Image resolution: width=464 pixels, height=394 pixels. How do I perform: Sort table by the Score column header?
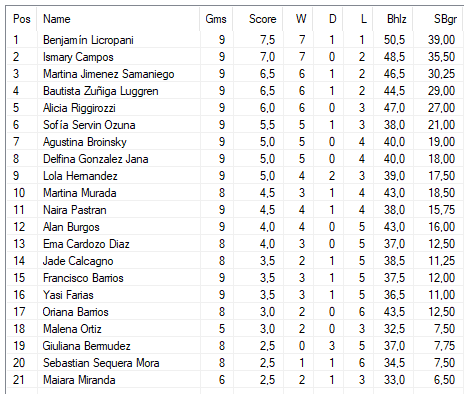pyautogui.click(x=258, y=19)
